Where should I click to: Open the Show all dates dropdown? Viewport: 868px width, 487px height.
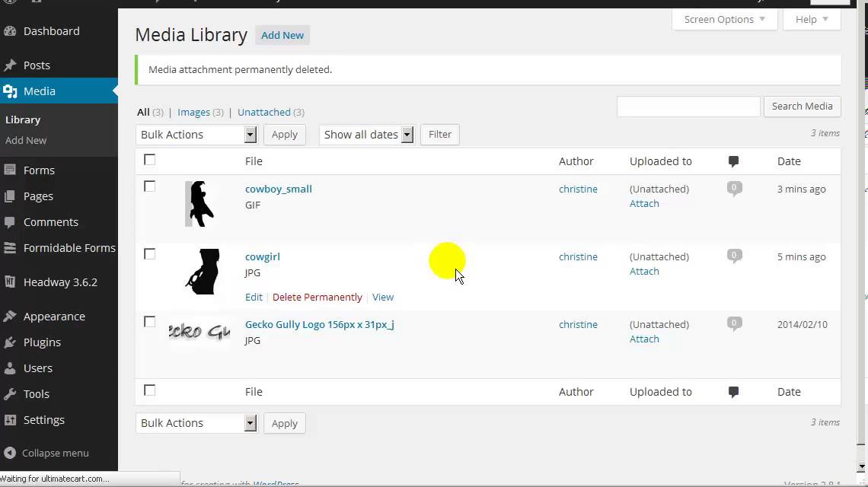(x=366, y=135)
